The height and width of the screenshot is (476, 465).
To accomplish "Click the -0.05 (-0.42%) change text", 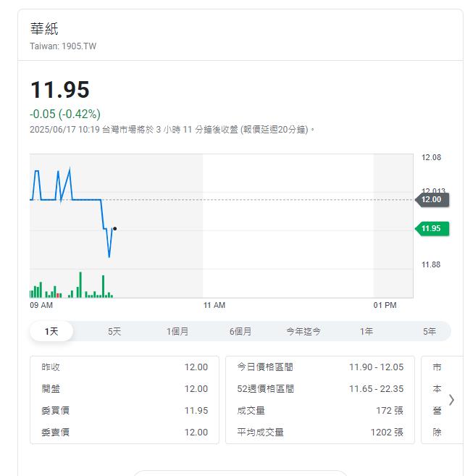I will [x=65, y=114].
